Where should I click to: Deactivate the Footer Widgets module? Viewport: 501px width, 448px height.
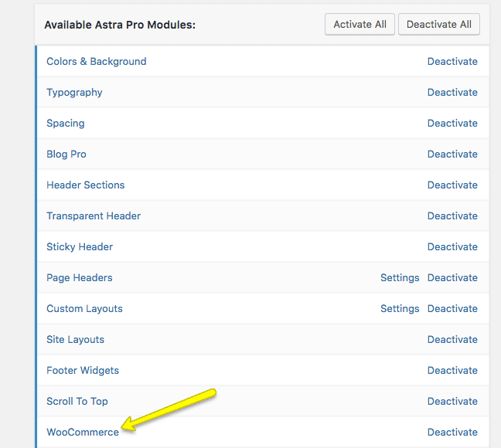coord(452,371)
